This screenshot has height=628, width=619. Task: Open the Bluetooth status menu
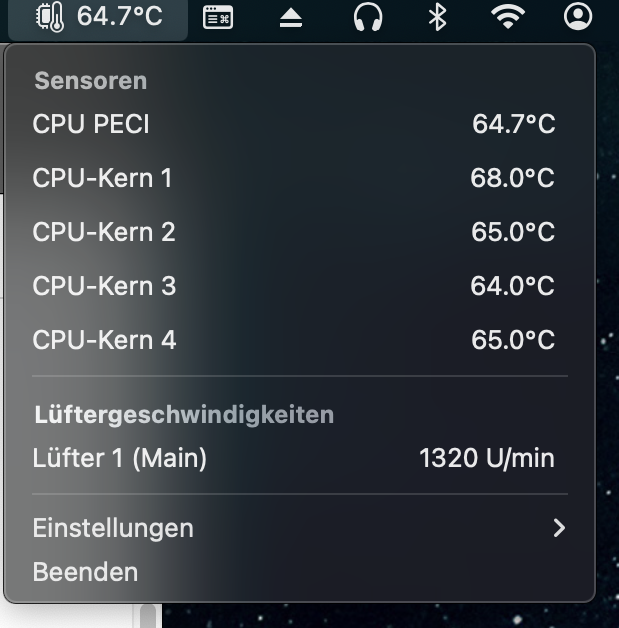[437, 17]
